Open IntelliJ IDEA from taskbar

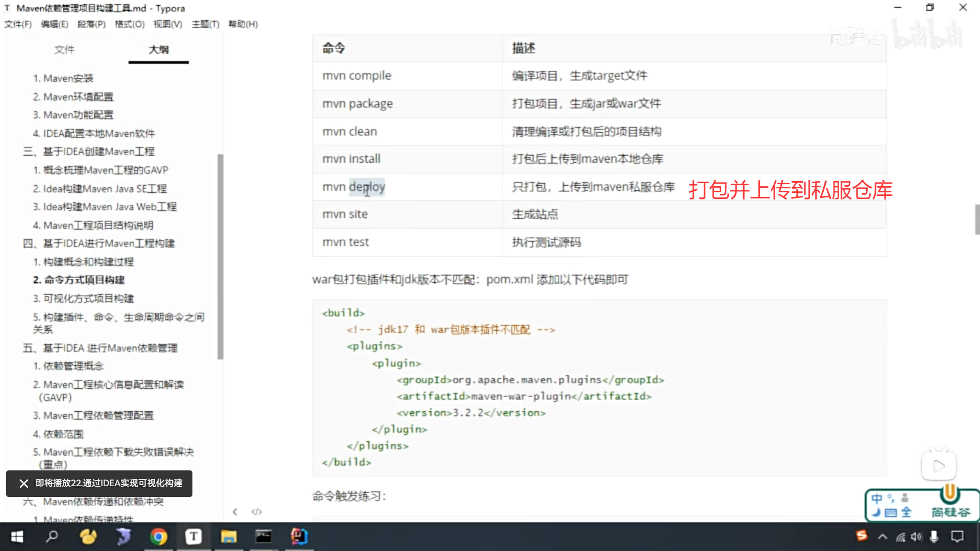299,537
